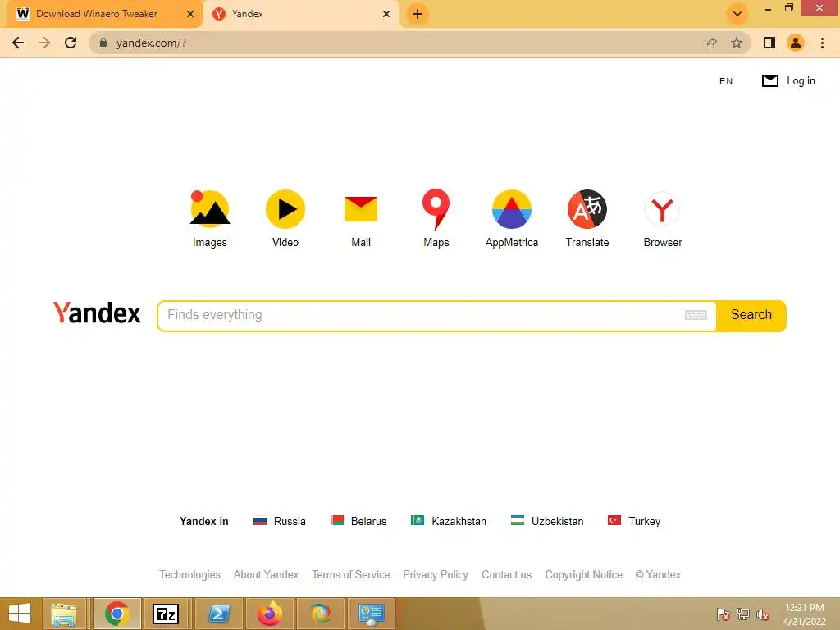The image size is (840, 630).
Task: Bookmark this page with the star icon
Action: pyautogui.click(x=737, y=43)
